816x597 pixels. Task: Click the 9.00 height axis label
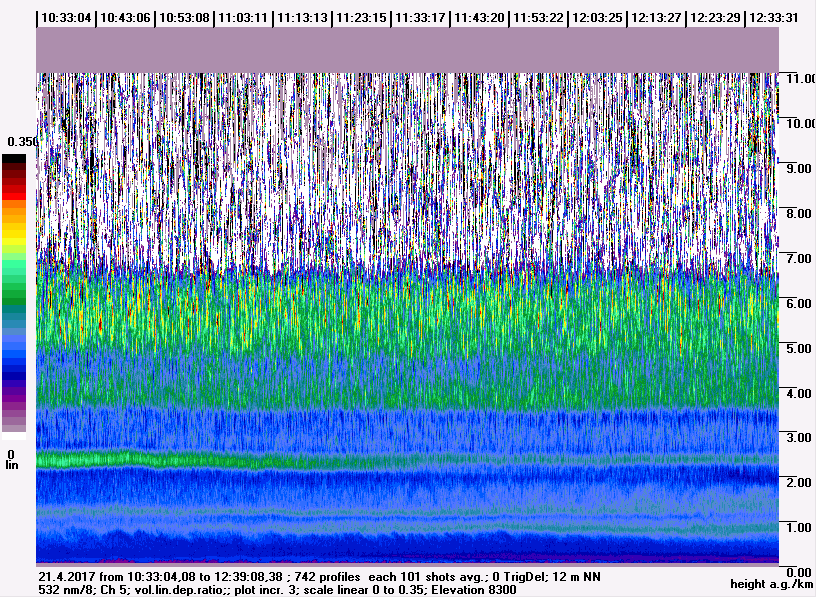799,168
